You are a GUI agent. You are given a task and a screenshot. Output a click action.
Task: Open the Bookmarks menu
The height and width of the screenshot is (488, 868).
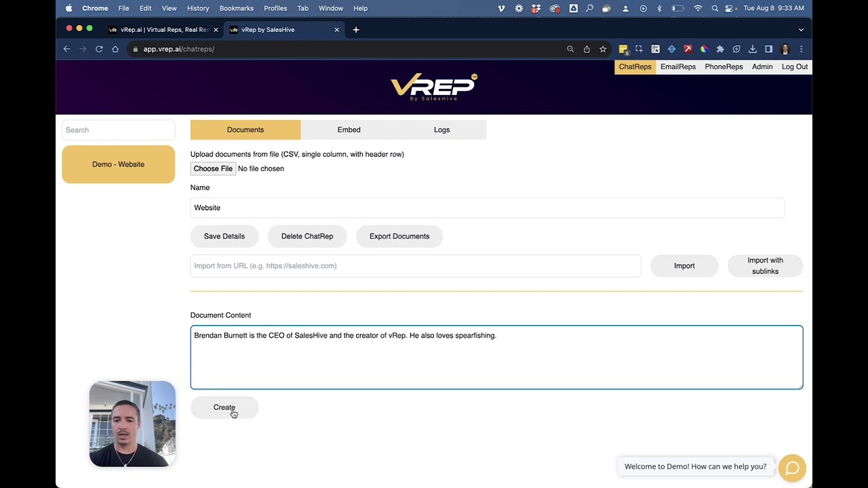237,8
